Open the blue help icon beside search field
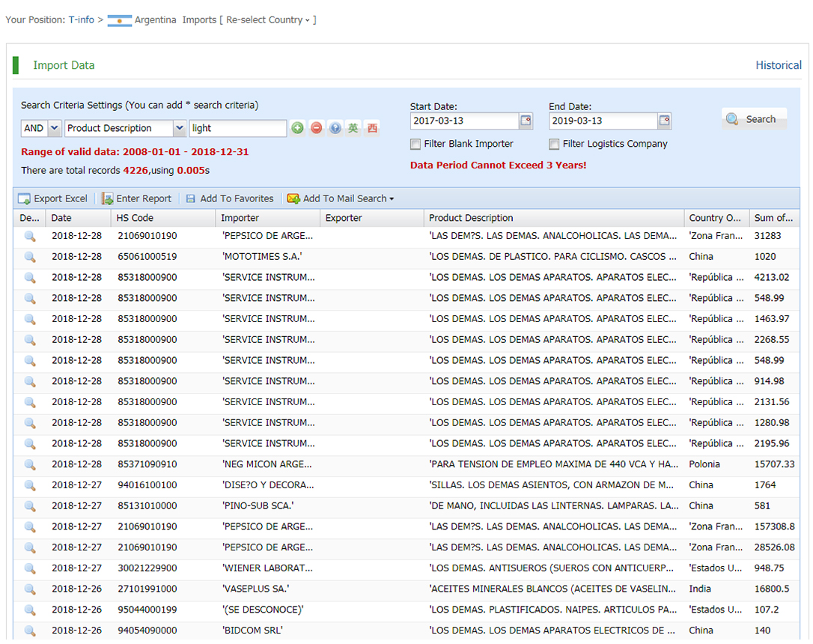Viewport: 813px width, 644px height. click(335, 128)
